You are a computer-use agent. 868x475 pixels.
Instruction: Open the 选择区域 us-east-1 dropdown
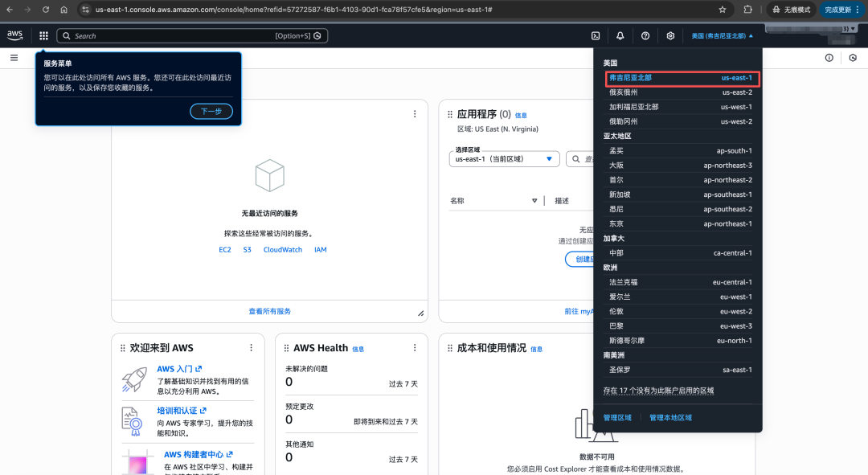504,159
